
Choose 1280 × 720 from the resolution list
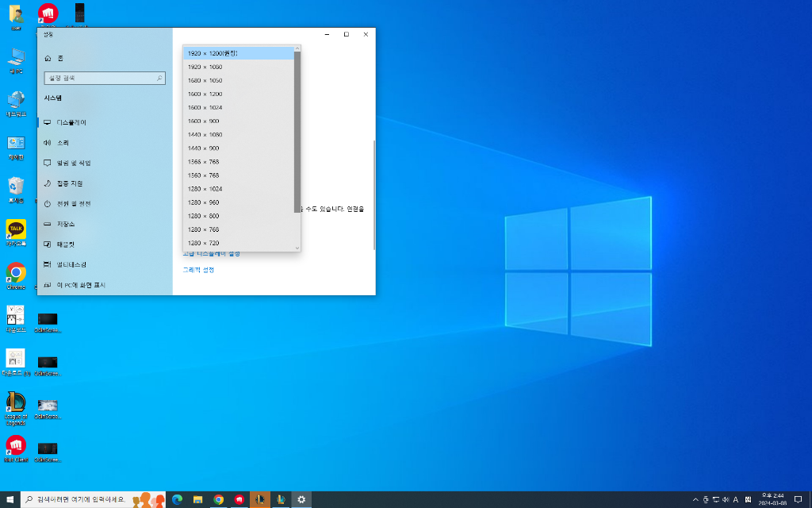(203, 243)
